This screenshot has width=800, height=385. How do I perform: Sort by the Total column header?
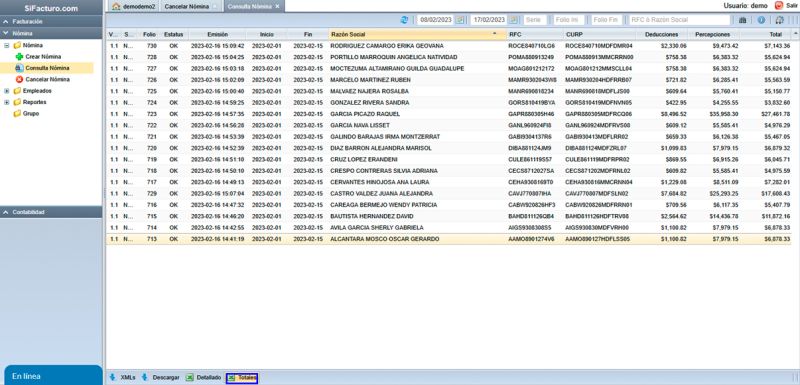pyautogui.click(x=766, y=34)
